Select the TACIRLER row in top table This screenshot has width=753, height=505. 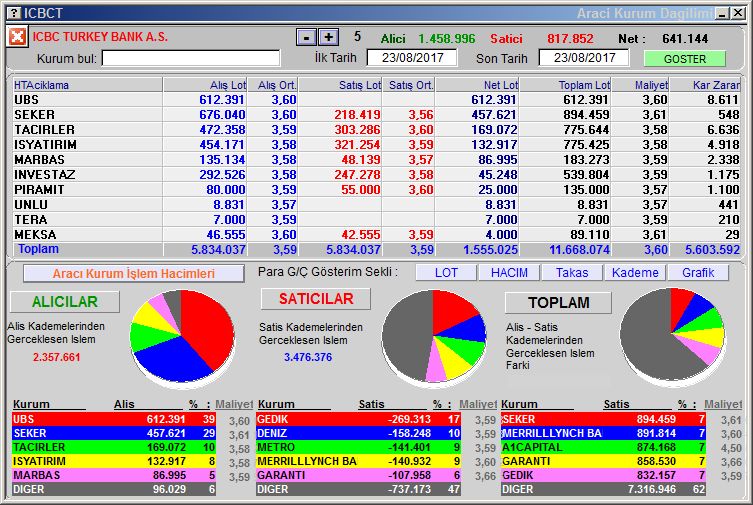(x=376, y=130)
